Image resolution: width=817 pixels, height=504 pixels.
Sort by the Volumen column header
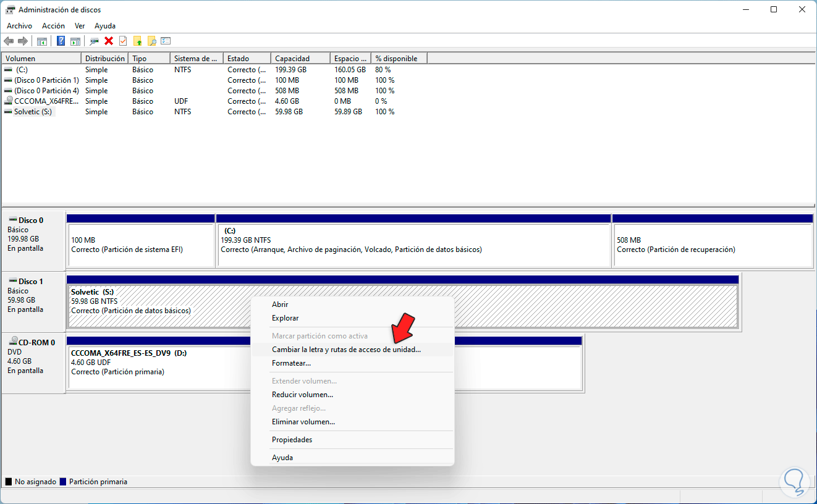(x=41, y=59)
